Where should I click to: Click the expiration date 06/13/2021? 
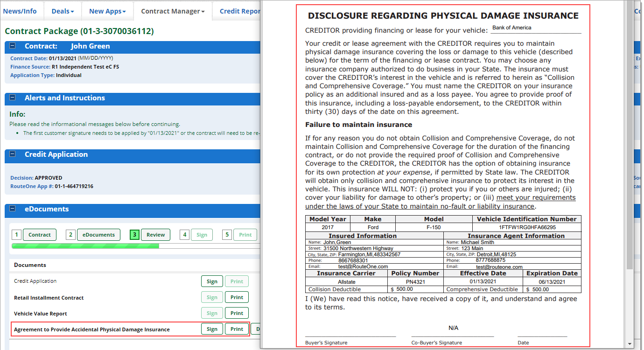point(552,282)
